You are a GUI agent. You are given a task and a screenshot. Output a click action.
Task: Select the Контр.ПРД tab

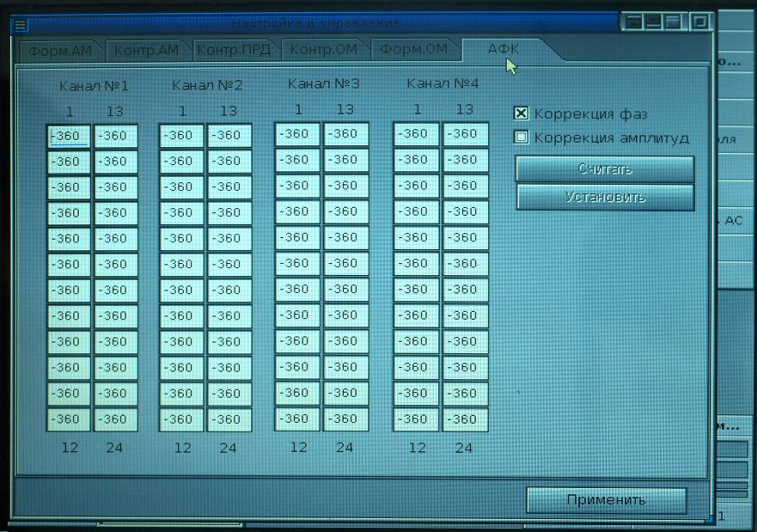[234, 50]
